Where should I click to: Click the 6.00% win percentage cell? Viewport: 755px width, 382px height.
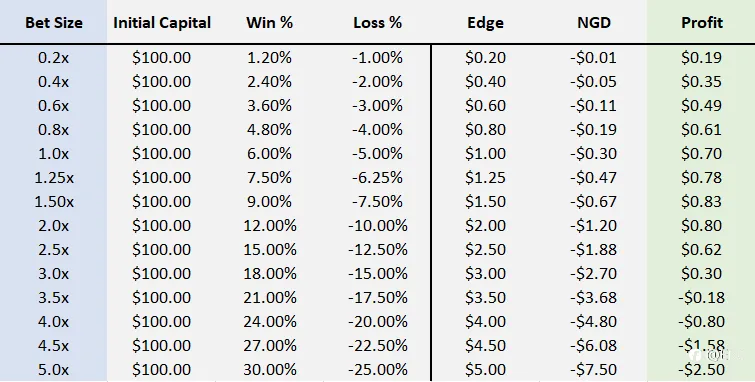pos(270,154)
